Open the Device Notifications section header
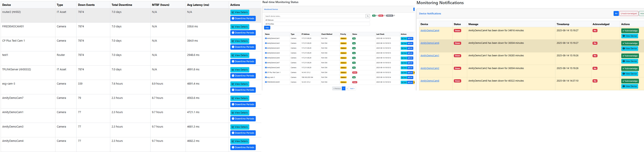 click(430, 13)
